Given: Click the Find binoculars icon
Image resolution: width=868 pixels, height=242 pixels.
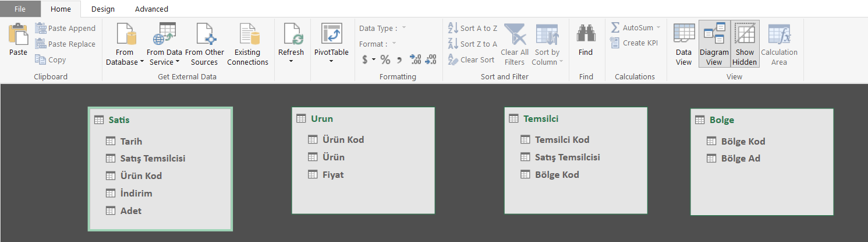Looking at the screenshot, I should coord(586,35).
